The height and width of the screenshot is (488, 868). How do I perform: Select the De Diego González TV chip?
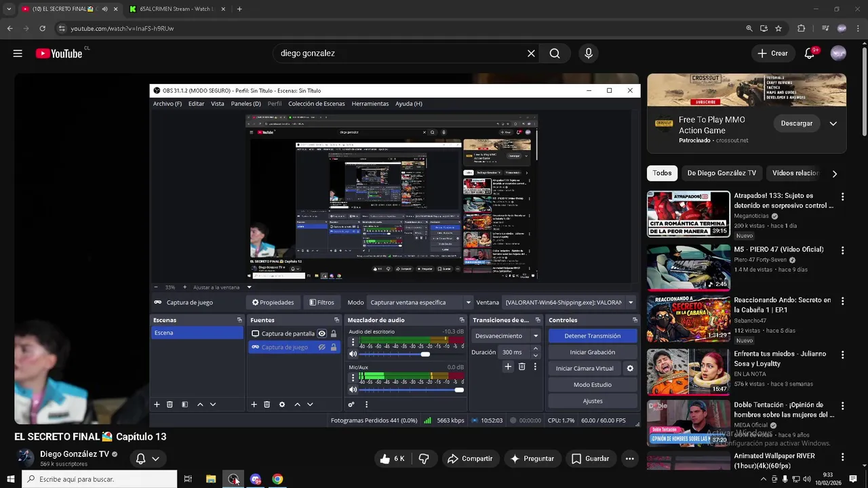tap(722, 173)
